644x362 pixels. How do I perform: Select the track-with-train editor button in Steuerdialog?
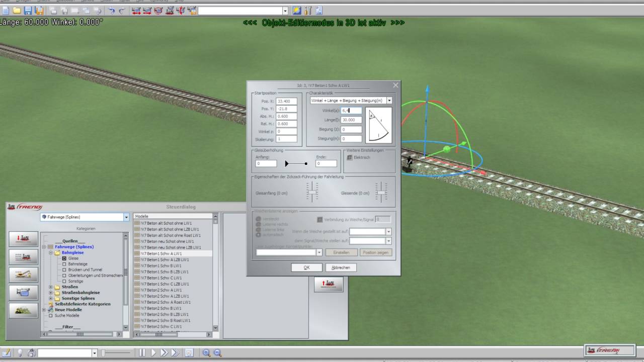click(x=23, y=257)
